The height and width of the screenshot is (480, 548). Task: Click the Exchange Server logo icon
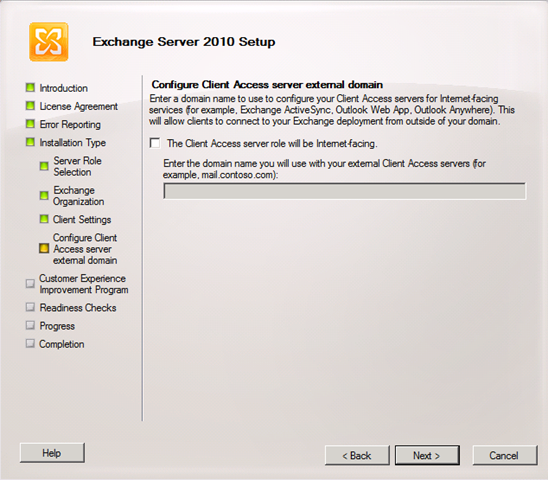[49, 42]
